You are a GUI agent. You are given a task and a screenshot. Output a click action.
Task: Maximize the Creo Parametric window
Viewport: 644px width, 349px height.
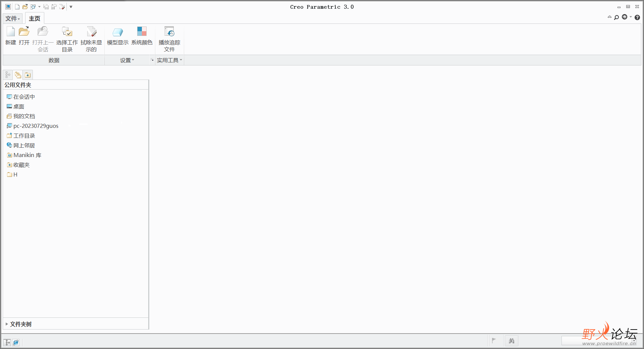click(628, 7)
